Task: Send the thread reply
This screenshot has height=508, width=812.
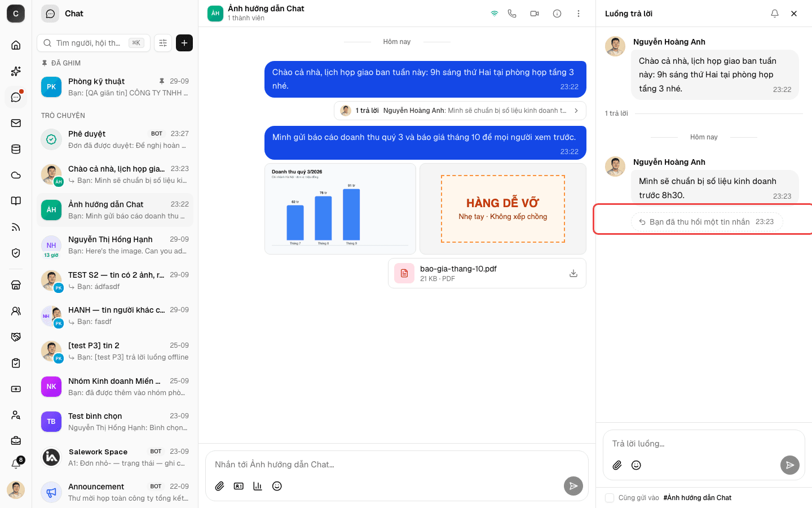Action: pyautogui.click(x=790, y=465)
